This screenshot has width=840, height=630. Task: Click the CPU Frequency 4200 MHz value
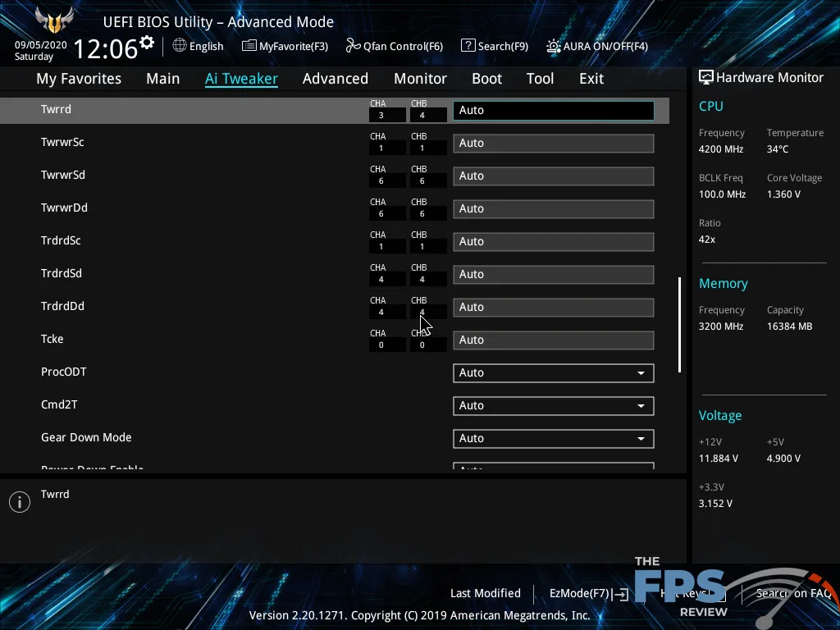(x=720, y=149)
